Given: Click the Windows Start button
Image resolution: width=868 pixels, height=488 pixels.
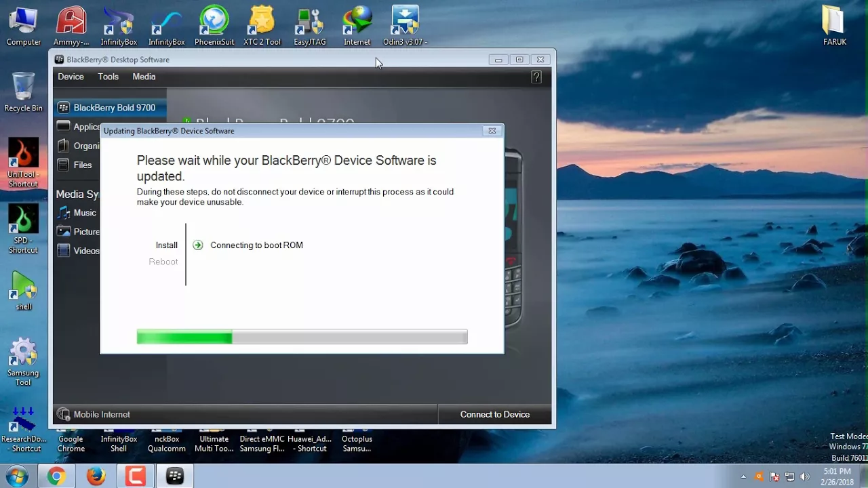Looking at the screenshot, I should pyautogui.click(x=17, y=476).
